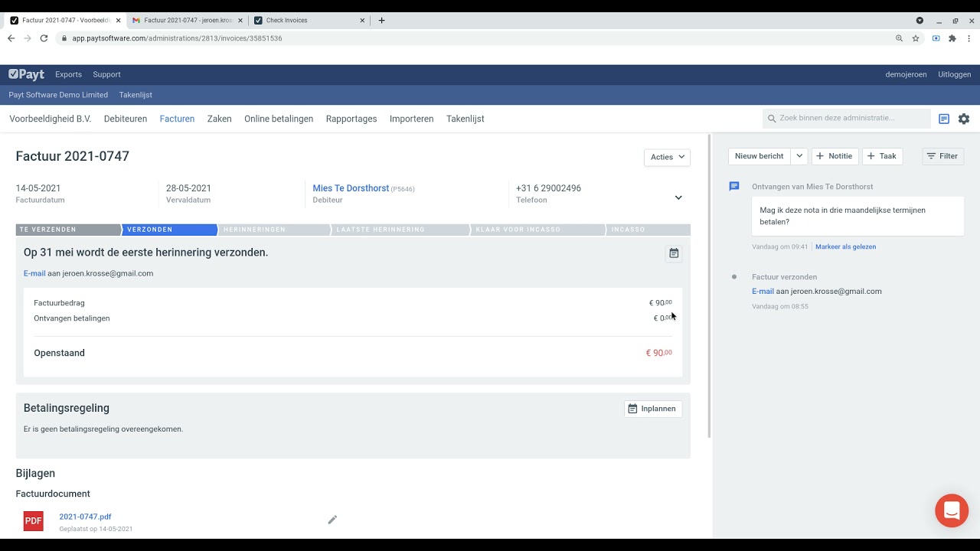Click the LAATSTE HERINNERING stage
This screenshot has width=980, height=551.
pyautogui.click(x=400, y=230)
